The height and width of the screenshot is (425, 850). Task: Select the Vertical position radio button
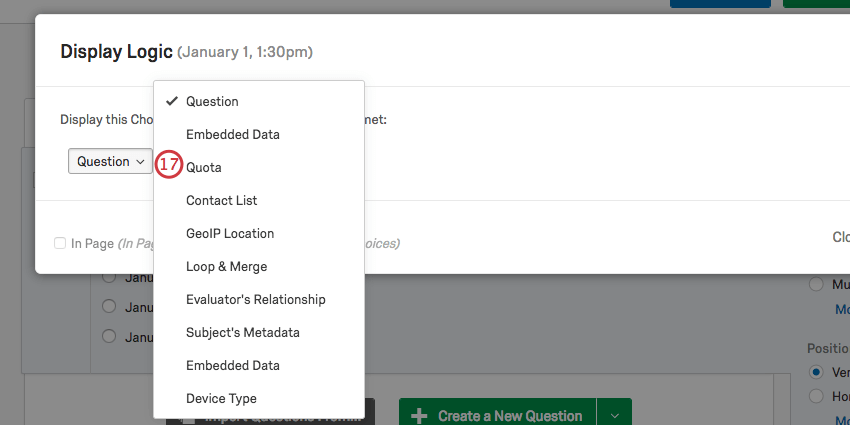click(816, 372)
